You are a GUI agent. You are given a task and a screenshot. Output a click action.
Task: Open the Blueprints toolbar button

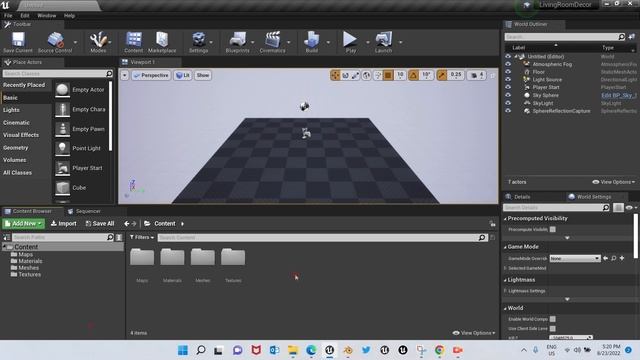coord(237,42)
